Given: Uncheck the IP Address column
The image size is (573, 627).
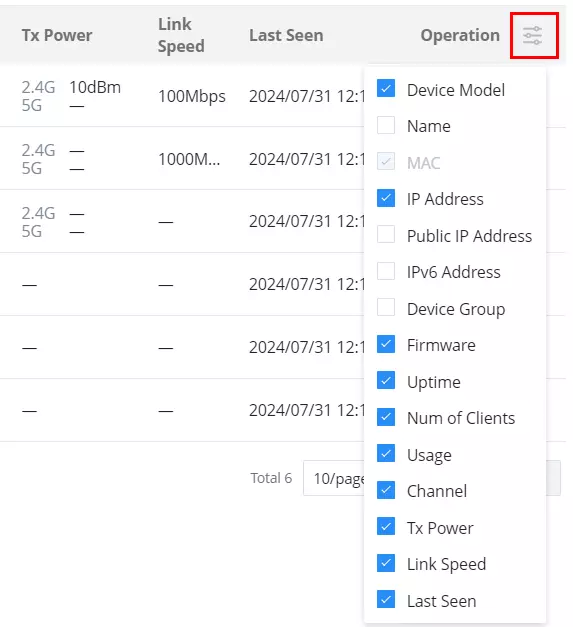Looking at the screenshot, I should click(386, 198).
